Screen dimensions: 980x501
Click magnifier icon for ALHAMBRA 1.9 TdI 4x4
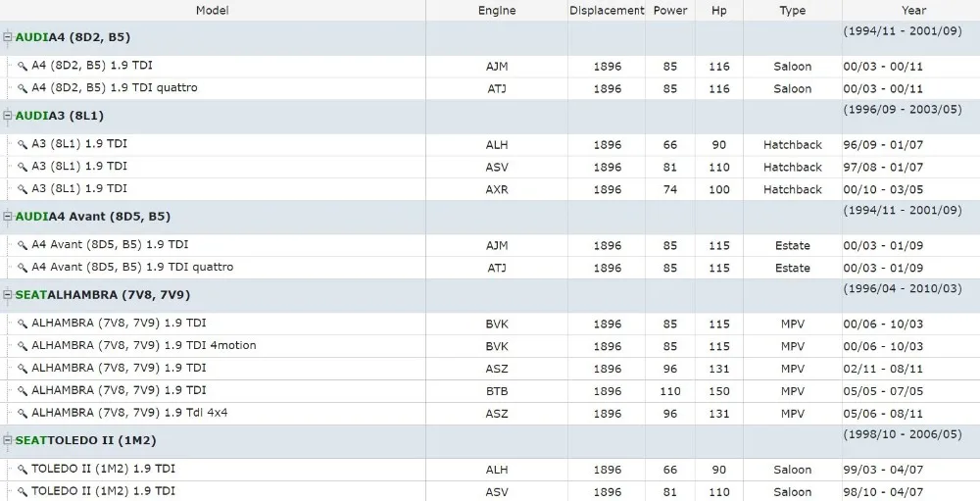tap(23, 414)
